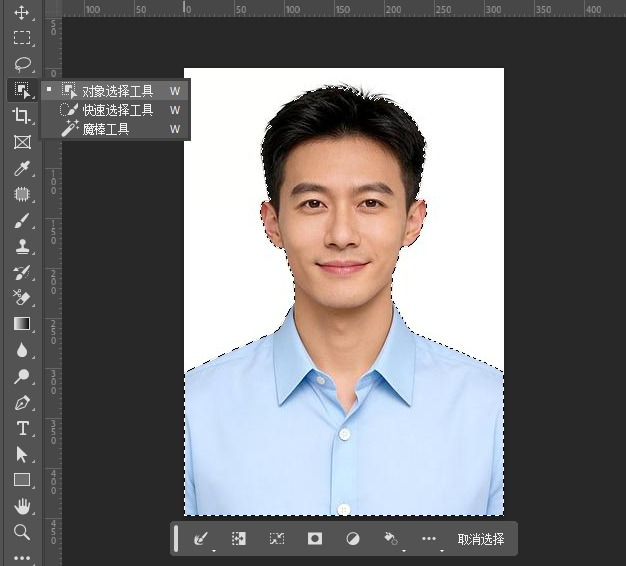This screenshot has height=566, width=626.
Task: Create mask from selection icon
Action: 315,538
